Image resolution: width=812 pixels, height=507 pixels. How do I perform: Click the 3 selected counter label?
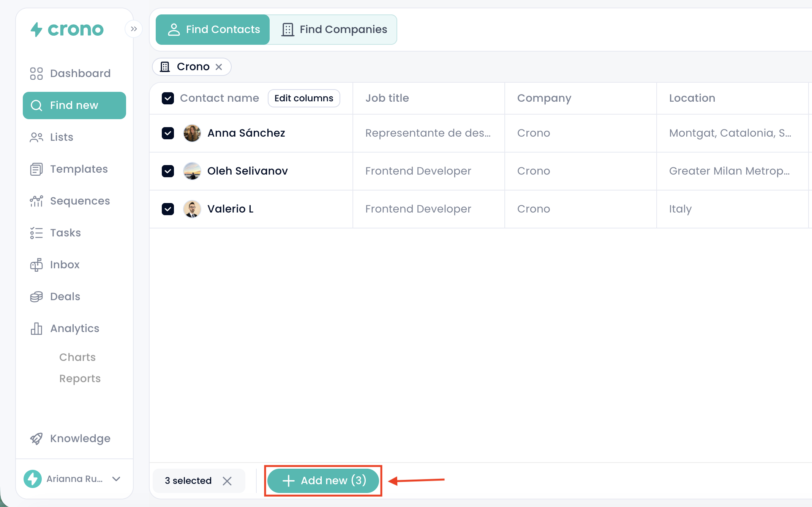click(188, 481)
